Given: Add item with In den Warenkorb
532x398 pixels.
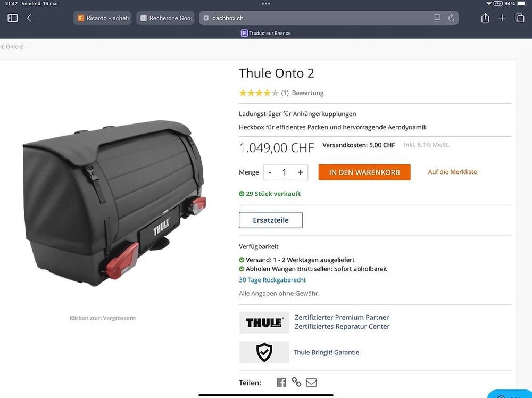Looking at the screenshot, I should click(x=364, y=172).
